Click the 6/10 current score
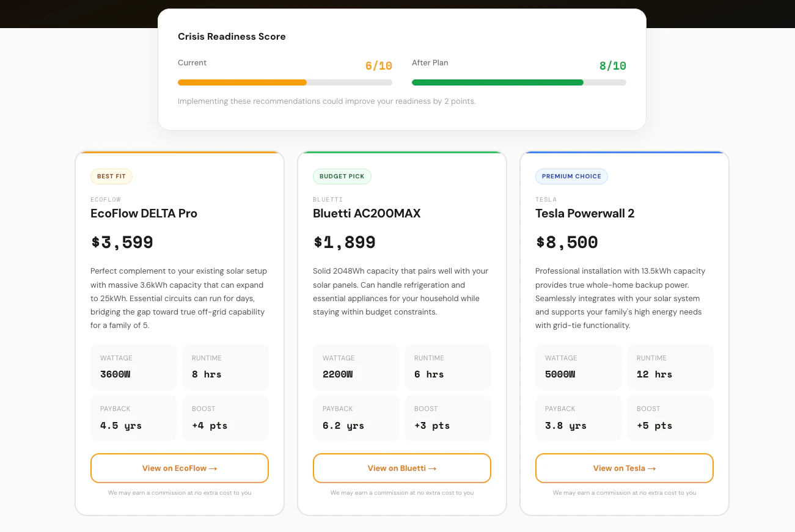 pyautogui.click(x=379, y=66)
